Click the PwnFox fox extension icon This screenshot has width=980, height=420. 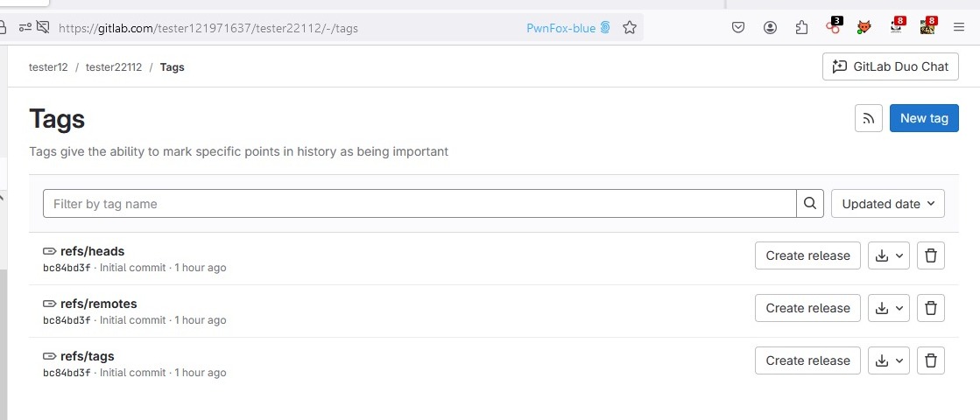coord(864,28)
